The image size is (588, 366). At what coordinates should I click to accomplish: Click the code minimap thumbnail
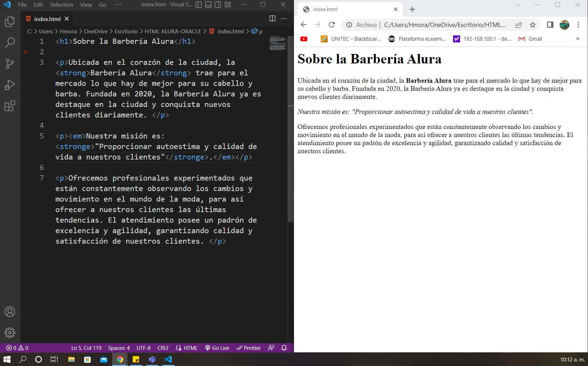coord(278,43)
